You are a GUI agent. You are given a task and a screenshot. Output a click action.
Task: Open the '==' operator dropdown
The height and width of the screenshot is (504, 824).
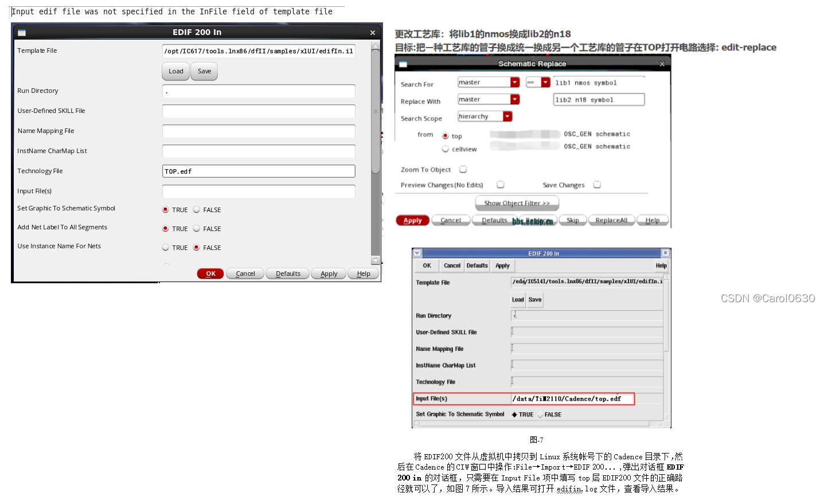tap(545, 83)
